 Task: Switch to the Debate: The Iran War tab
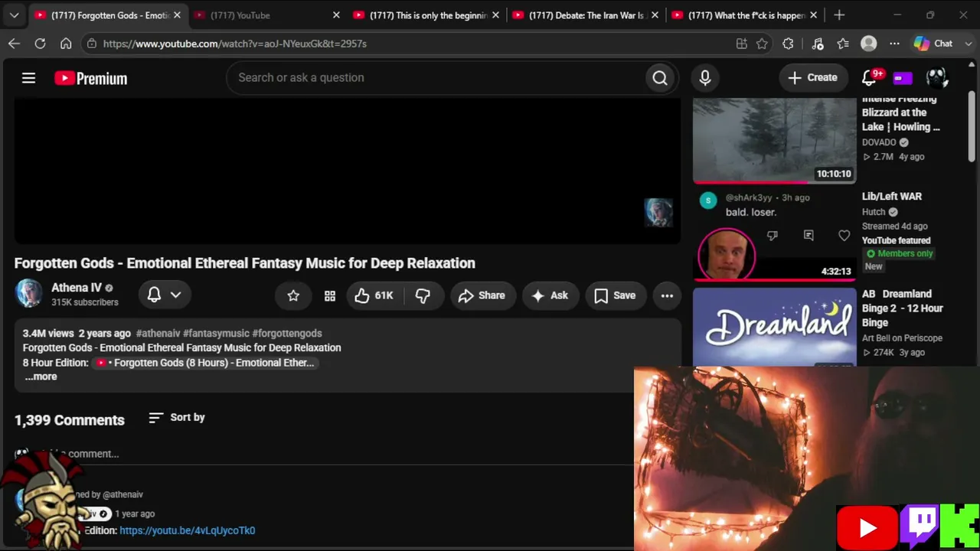coord(585,15)
